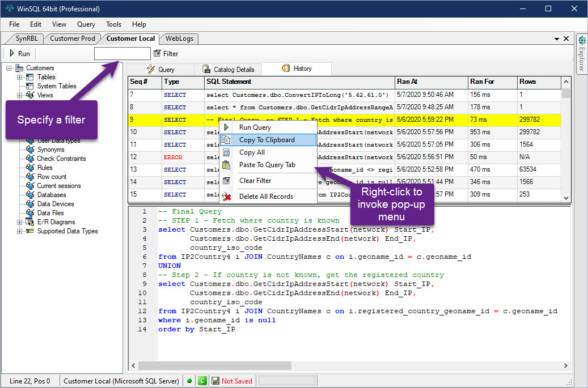Open the File menu
Image resolution: width=588 pixels, height=388 pixels.
14,24
